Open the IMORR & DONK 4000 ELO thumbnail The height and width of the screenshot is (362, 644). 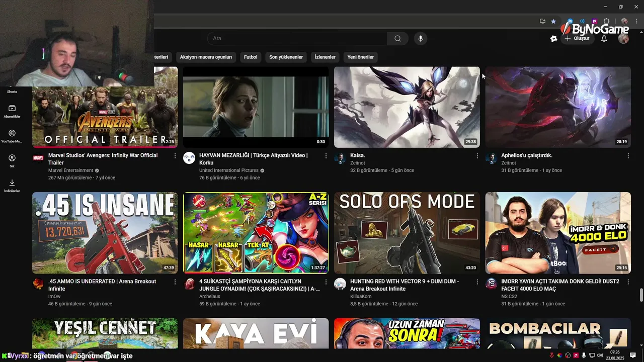pos(558,233)
